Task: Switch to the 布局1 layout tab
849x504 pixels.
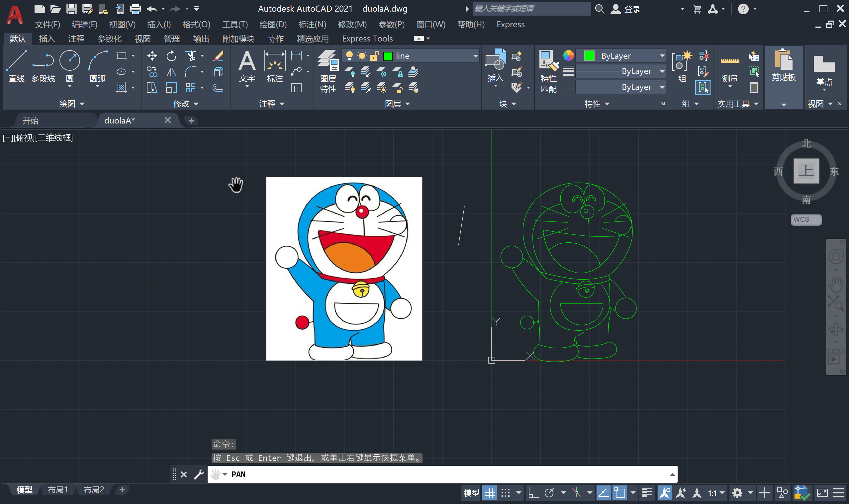Action: click(x=57, y=489)
